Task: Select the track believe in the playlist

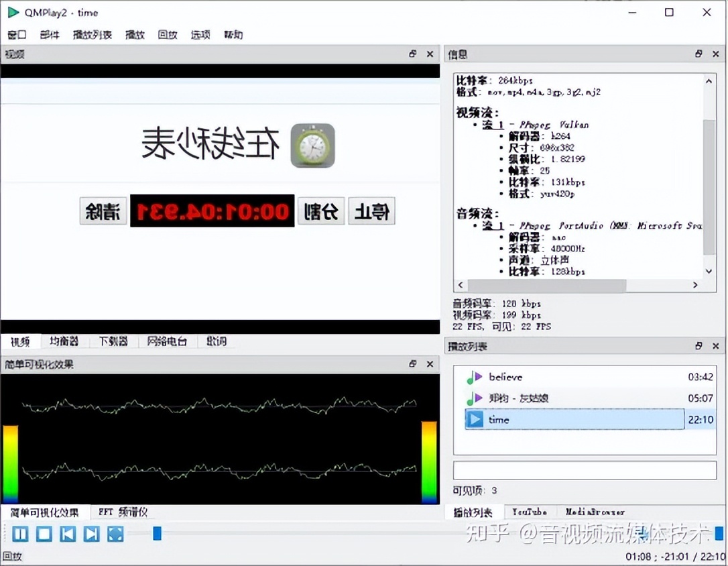Action: pos(505,377)
